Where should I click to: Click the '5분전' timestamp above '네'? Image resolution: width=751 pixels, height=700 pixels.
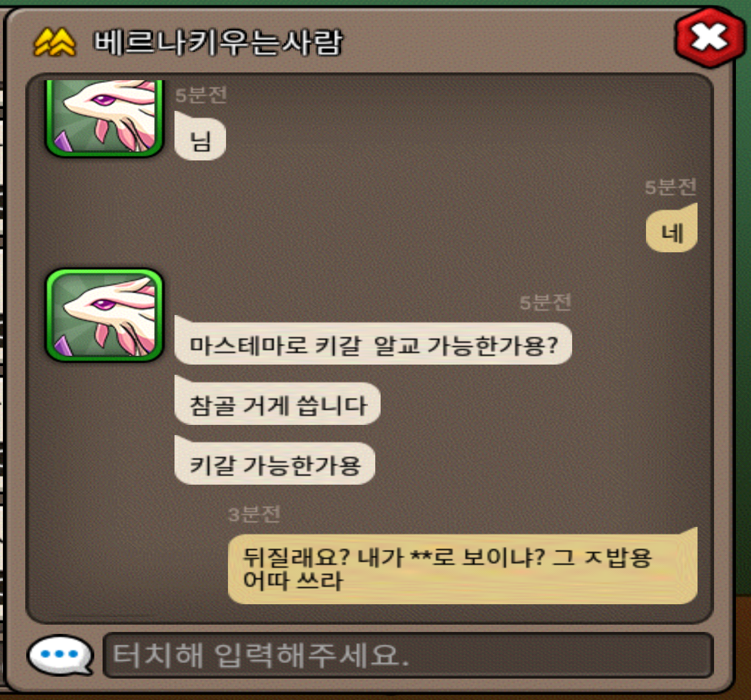coord(671,187)
